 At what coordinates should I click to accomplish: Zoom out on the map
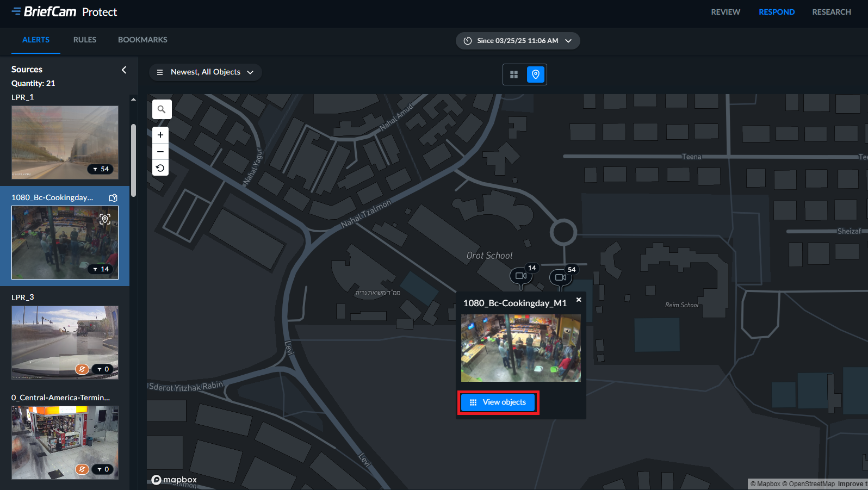click(x=160, y=151)
